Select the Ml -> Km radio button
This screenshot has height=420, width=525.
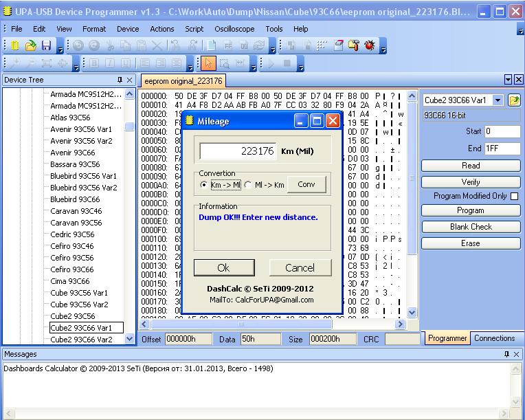pyautogui.click(x=248, y=185)
